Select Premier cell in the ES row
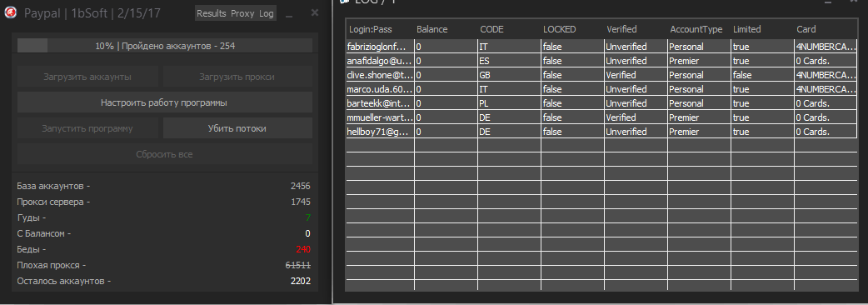Image resolution: width=868 pixels, height=305 pixels. (x=699, y=60)
